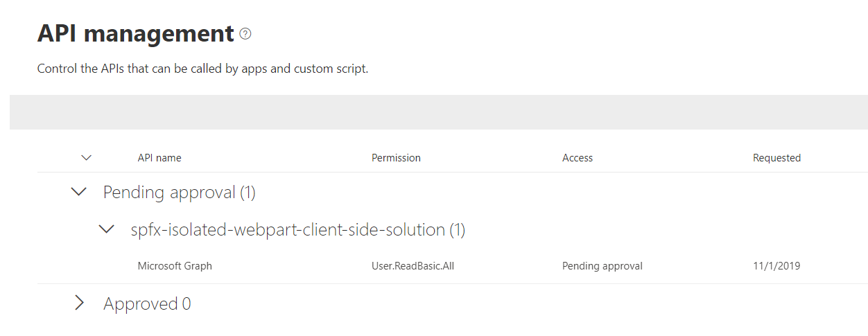The width and height of the screenshot is (868, 336).
Task: Click the blank area right of Approved 0
Action: pos(485,303)
